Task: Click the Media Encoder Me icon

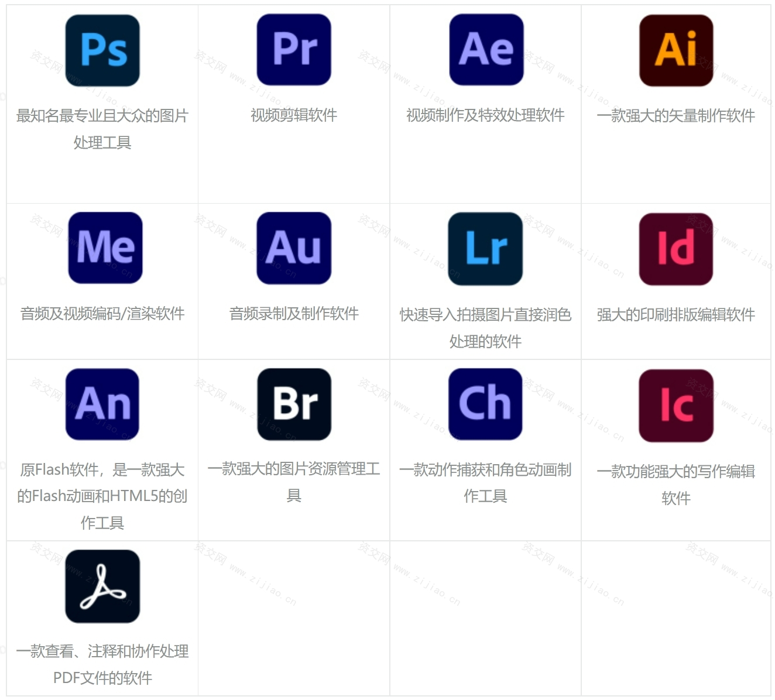Action: tap(105, 248)
